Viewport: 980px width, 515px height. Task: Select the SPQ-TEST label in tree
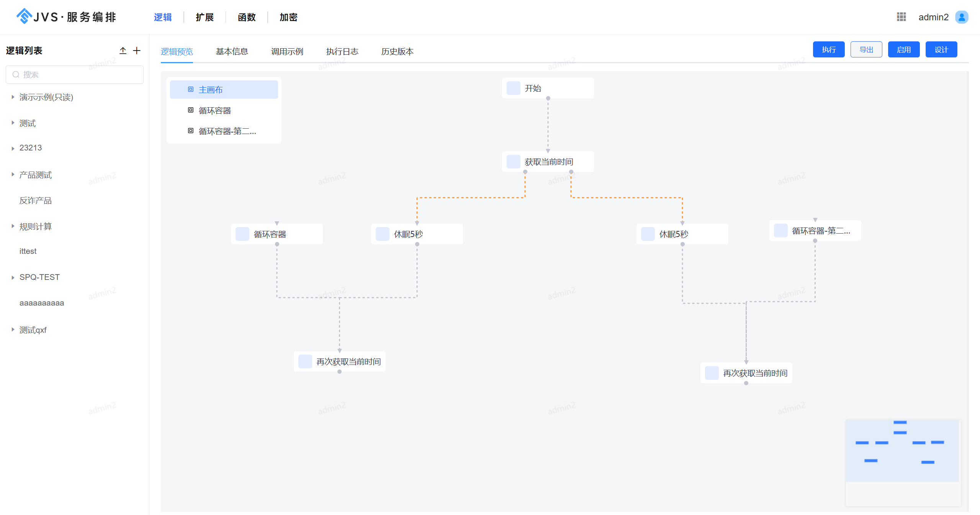coord(39,277)
